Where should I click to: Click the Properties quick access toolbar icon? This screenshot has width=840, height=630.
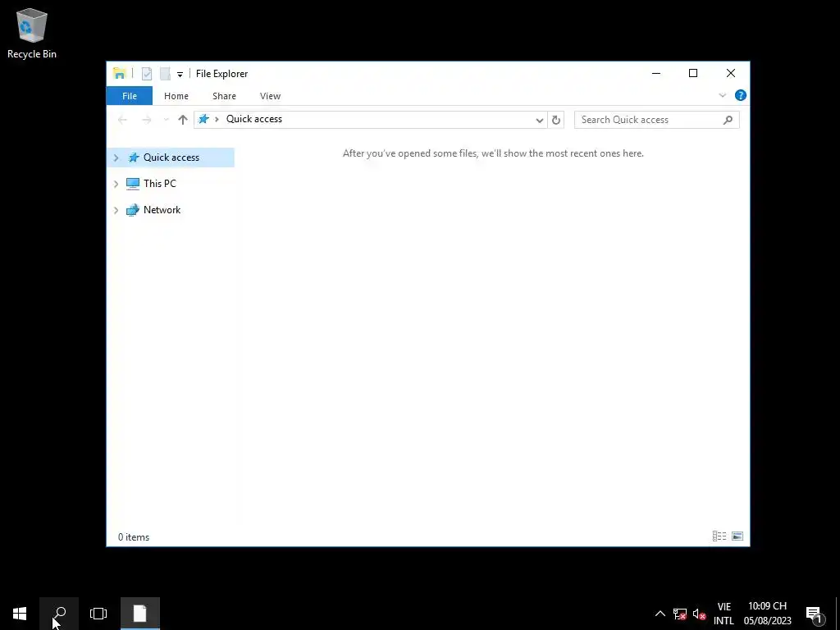tap(147, 73)
